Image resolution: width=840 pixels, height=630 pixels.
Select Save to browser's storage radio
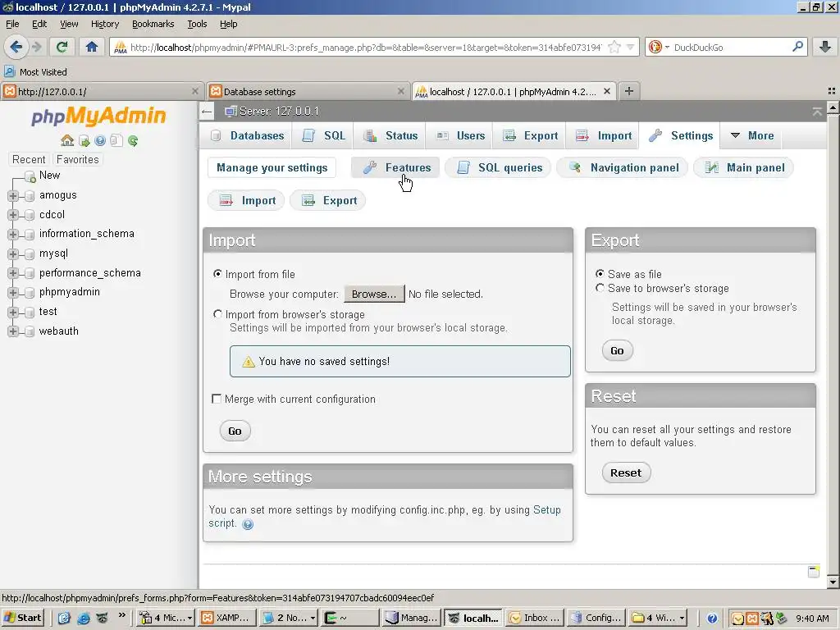coord(600,288)
